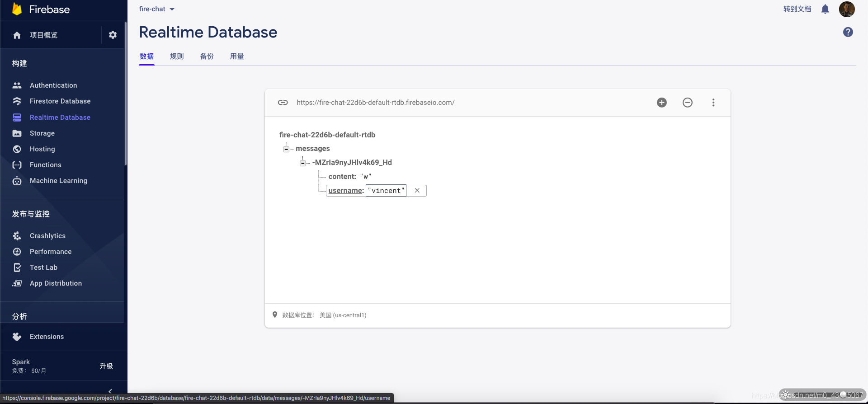The height and width of the screenshot is (404, 868).
Task: Select the fire-chat-22d6b-default-rtdb root node
Action: coord(327,135)
